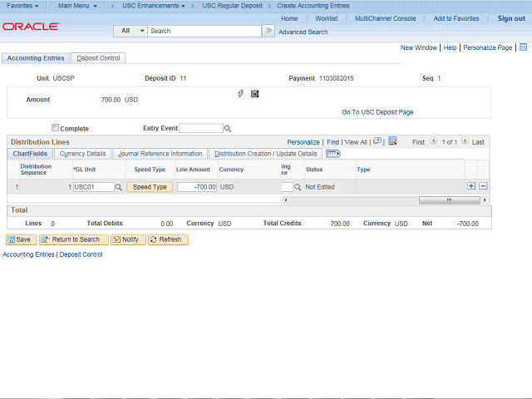This screenshot has width=532, height=399.
Task: Click the Entry Event input field
Action: click(x=201, y=128)
